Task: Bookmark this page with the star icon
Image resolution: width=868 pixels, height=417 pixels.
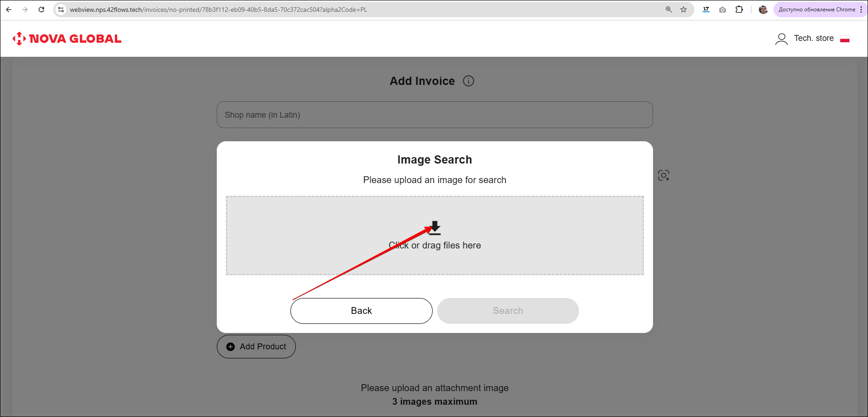Action: pyautogui.click(x=683, y=10)
